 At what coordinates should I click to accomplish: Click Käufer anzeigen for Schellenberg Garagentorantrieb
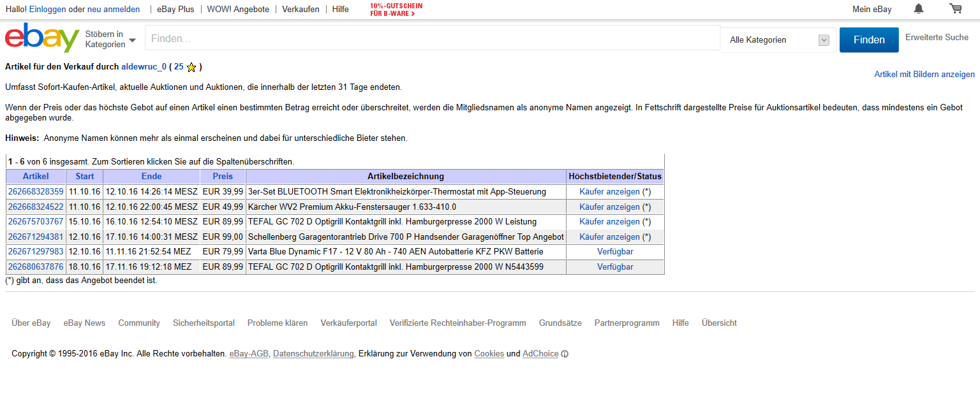[609, 237]
